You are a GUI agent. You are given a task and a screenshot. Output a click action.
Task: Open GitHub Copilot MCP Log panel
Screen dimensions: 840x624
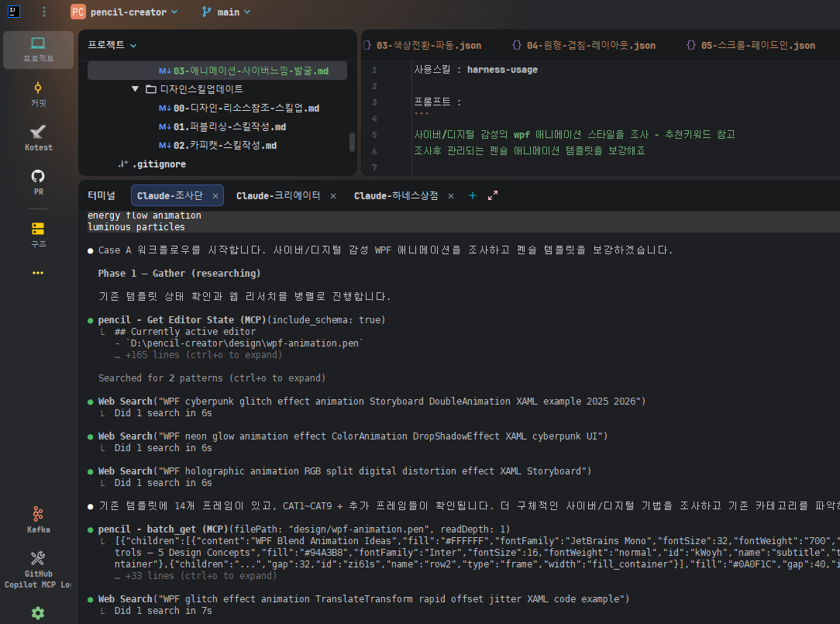38,568
